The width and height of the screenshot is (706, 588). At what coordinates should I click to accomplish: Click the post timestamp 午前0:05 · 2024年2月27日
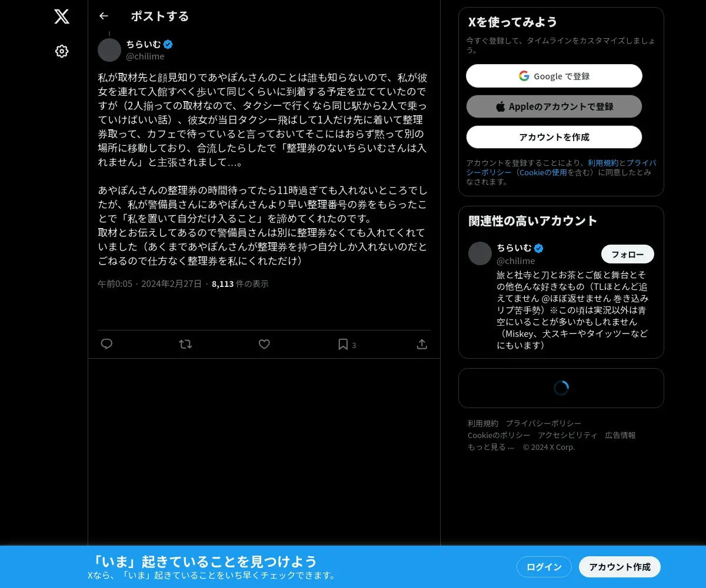(149, 283)
